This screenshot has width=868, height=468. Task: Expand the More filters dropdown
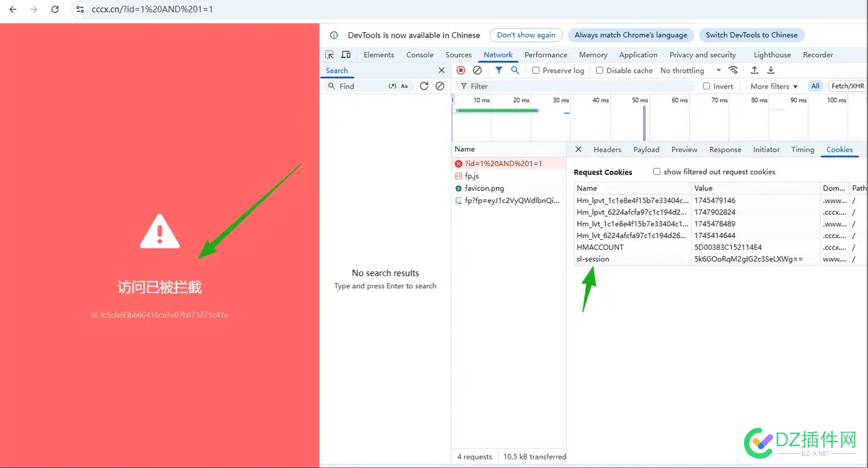[774, 86]
